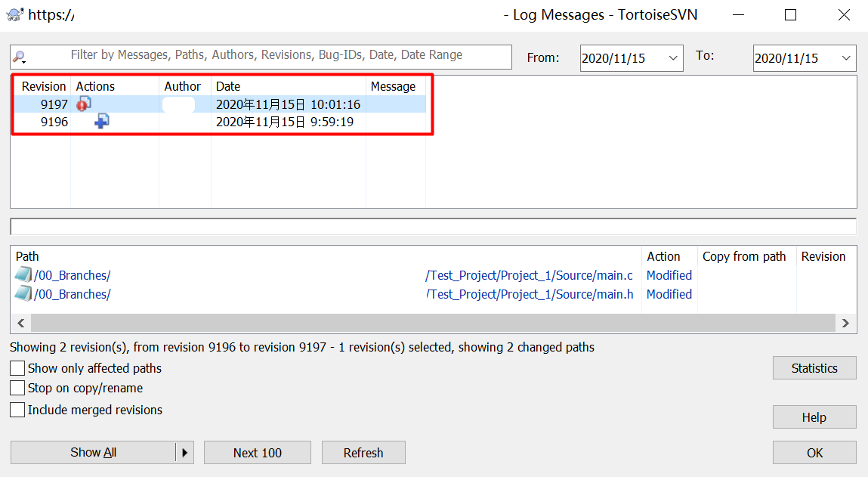
Task: Click the magnifier icon beside the filter box
Action: [20, 57]
